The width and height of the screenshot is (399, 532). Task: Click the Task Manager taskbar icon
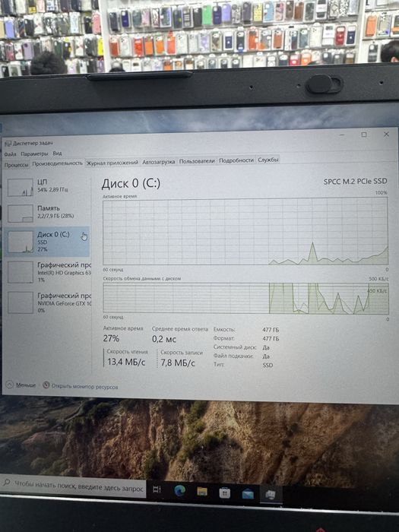coord(271,495)
